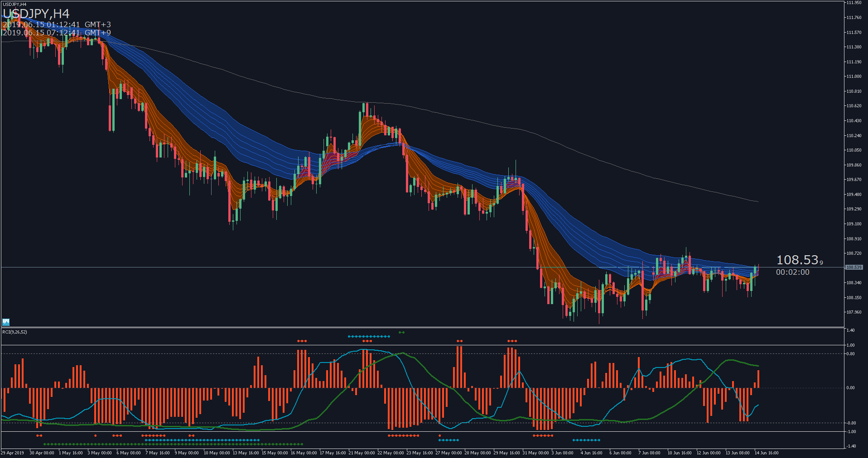Click the 107.960 price axis label
This screenshot has height=458, width=868.
pos(854,312)
